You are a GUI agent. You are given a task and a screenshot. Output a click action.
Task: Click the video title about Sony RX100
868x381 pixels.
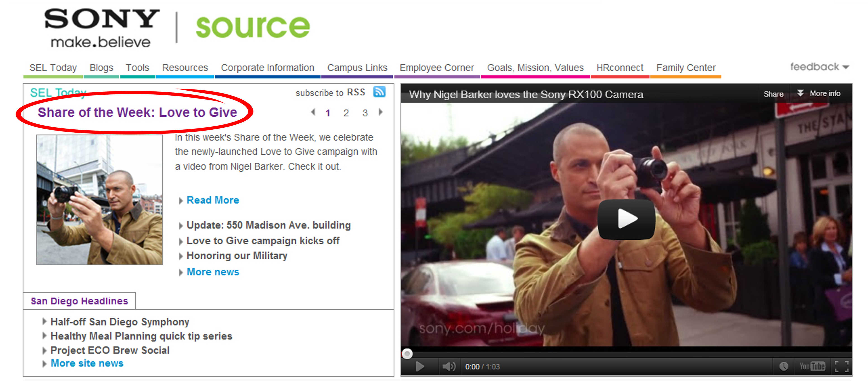pyautogui.click(x=526, y=95)
